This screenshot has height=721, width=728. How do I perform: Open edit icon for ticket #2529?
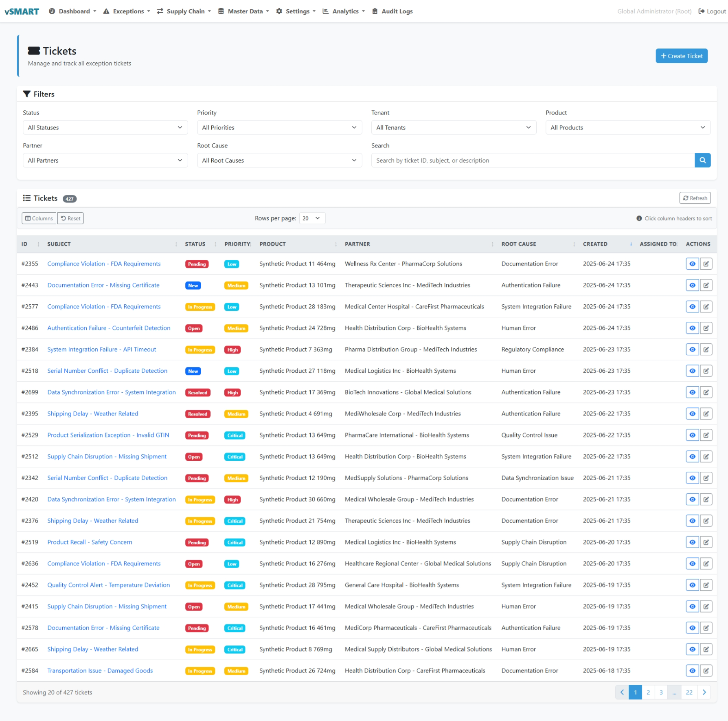click(x=706, y=435)
